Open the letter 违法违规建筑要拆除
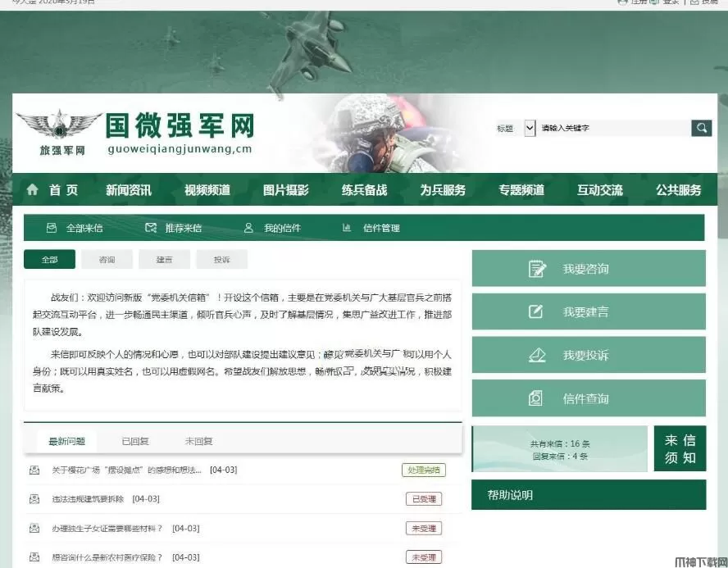 pos(88,499)
